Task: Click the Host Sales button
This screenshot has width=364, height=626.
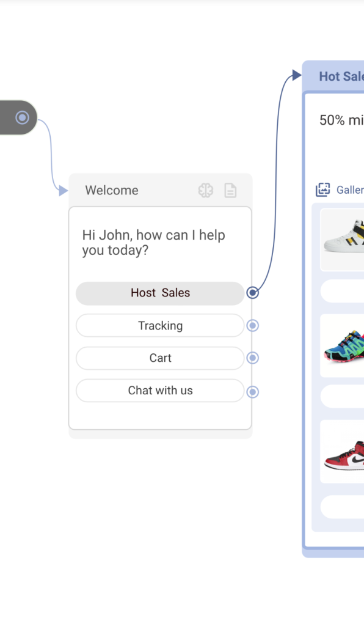Action: [160, 293]
